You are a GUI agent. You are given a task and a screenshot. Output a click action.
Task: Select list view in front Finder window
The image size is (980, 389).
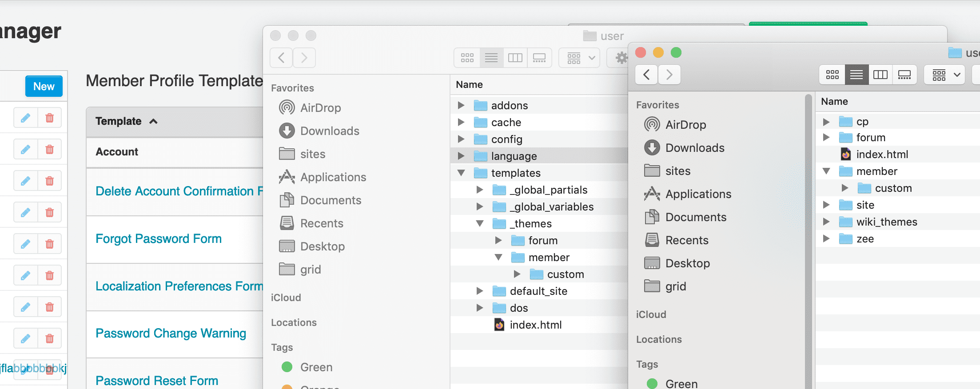[x=856, y=75]
